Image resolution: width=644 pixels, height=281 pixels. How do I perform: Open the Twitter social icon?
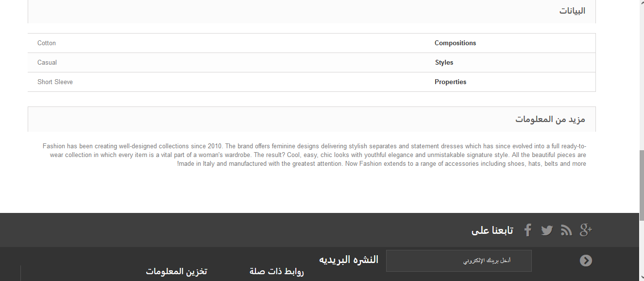tap(547, 230)
